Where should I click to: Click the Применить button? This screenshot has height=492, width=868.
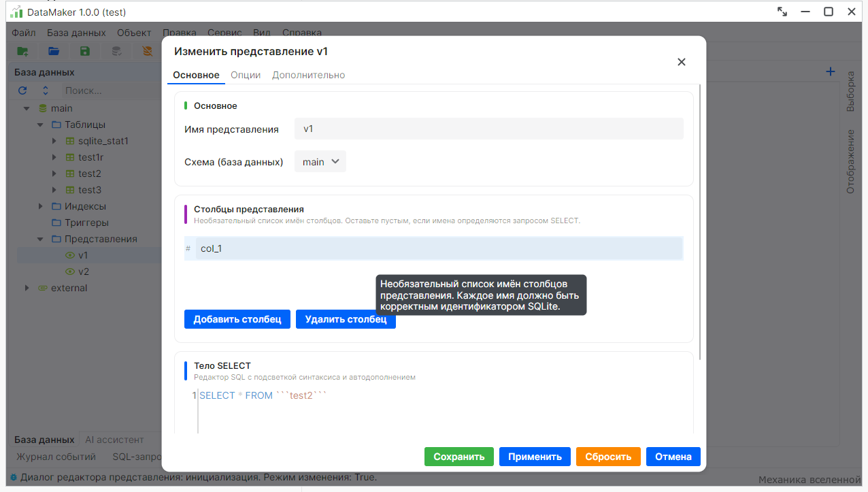[x=535, y=457]
